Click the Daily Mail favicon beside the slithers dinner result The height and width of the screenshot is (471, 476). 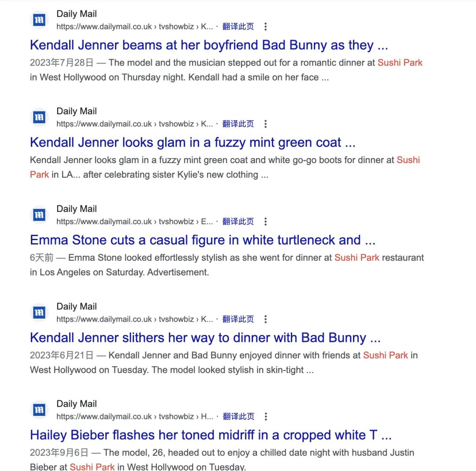[39, 312]
